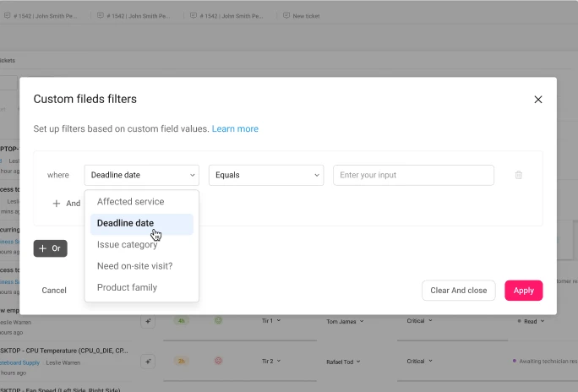Click the green smiley satisfaction icon
The height and width of the screenshot is (392, 578).
218,320
